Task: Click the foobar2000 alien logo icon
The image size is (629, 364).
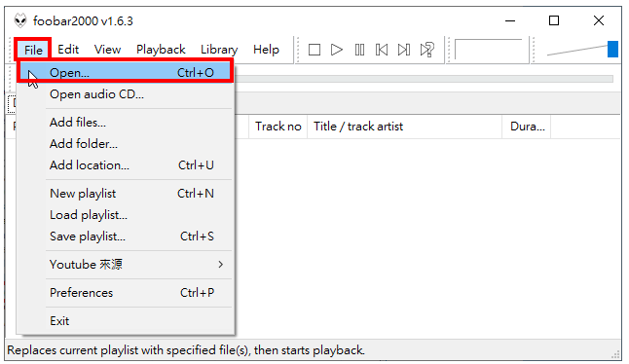Action: pos(20,20)
